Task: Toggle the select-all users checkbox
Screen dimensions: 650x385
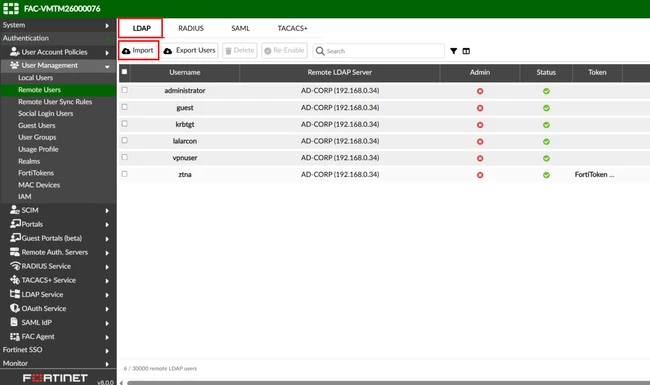Action: click(x=124, y=72)
